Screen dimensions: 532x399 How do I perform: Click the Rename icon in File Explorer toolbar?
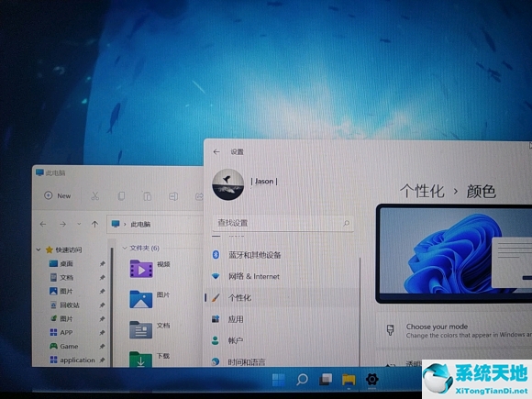pos(173,196)
